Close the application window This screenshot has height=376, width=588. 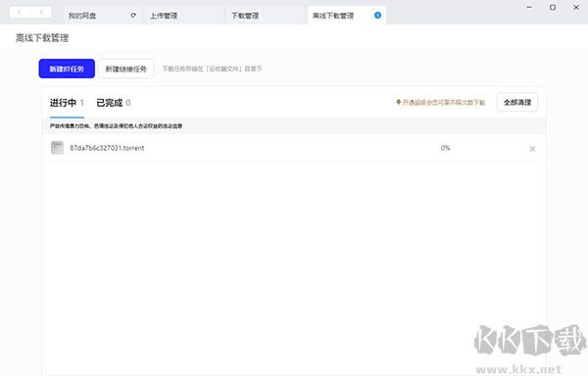click(576, 7)
